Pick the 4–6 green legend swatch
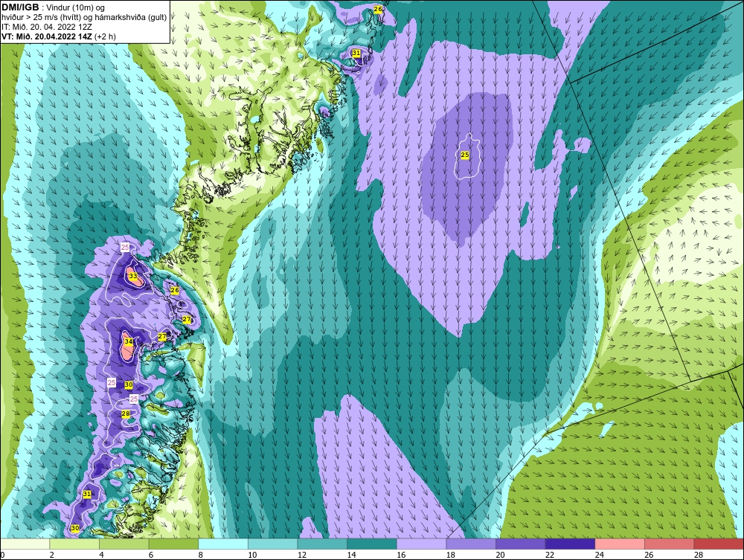The height and width of the screenshot is (560, 744). [124, 544]
